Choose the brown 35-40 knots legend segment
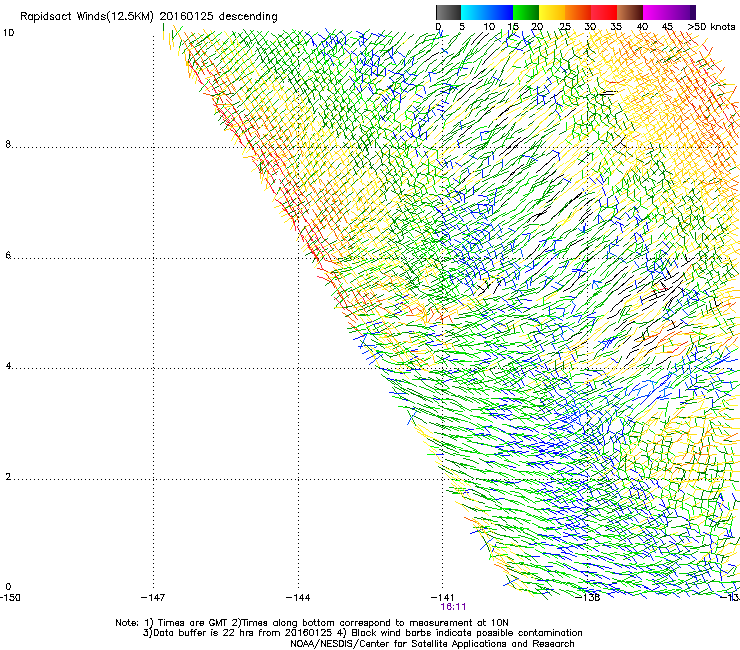740x650 pixels. [x=630, y=12]
